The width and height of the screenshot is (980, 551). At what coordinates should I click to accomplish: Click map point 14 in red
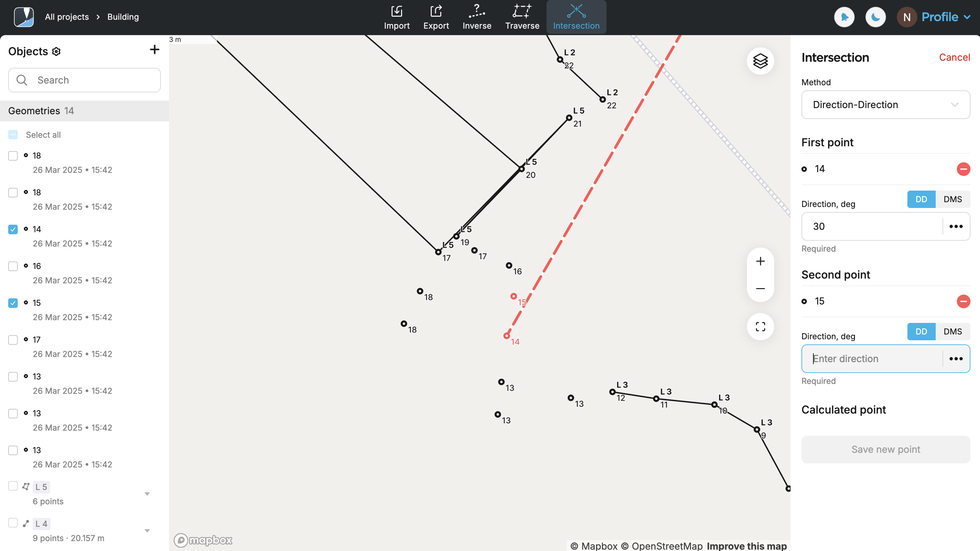(x=506, y=336)
